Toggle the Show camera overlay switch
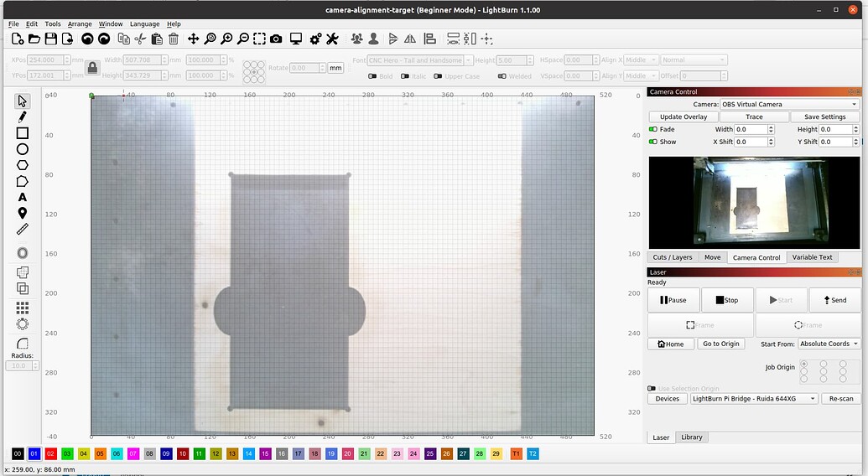This screenshot has height=476, width=868. (653, 142)
